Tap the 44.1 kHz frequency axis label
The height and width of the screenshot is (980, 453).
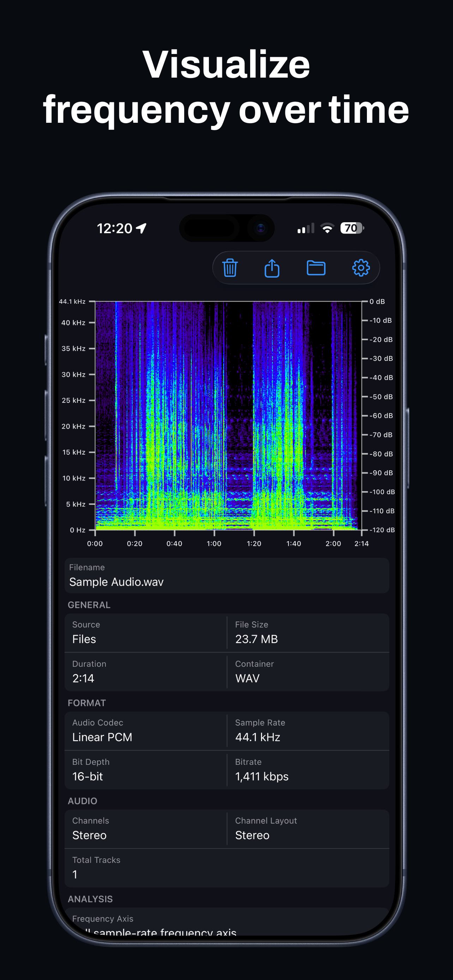pos(72,302)
